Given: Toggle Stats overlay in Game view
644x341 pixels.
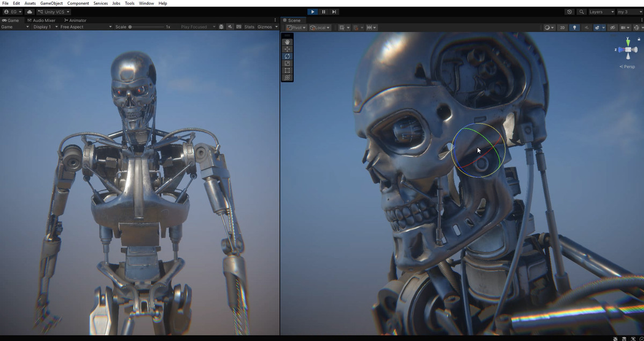Looking at the screenshot, I should point(250,27).
